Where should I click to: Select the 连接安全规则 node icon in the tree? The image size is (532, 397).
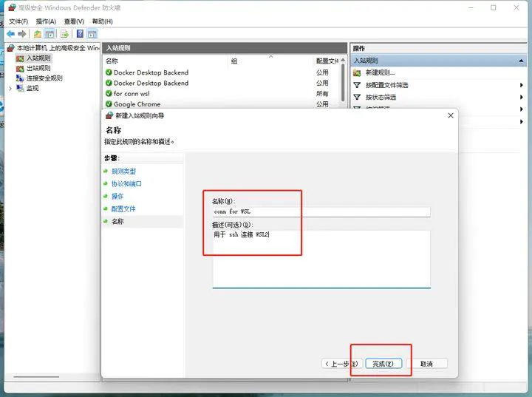click(x=20, y=78)
